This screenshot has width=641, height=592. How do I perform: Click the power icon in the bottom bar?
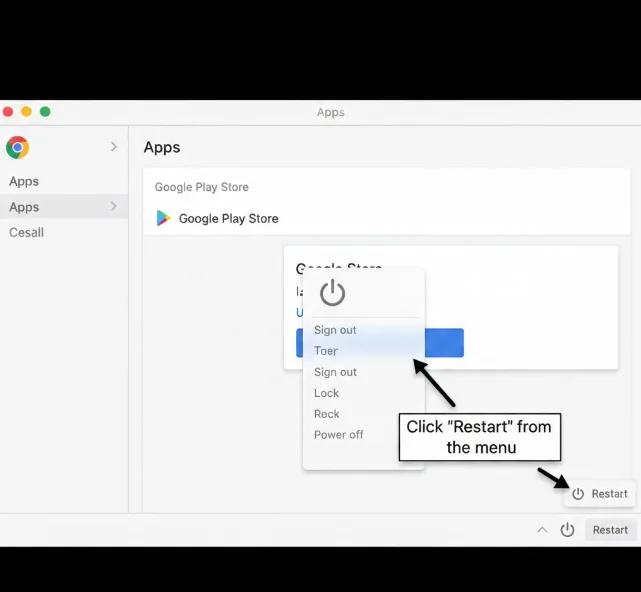coord(567,530)
